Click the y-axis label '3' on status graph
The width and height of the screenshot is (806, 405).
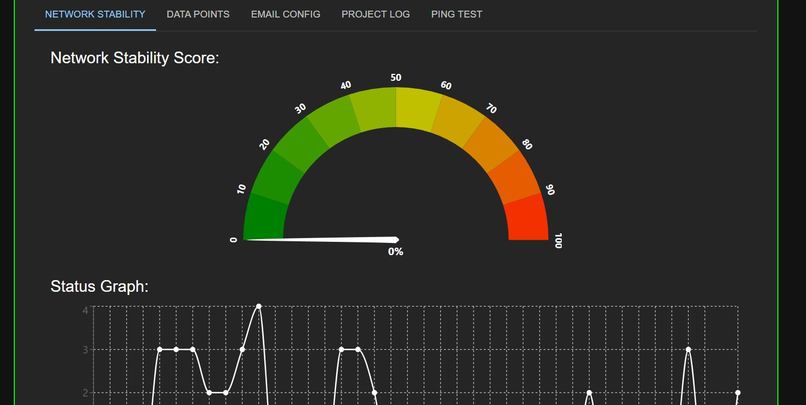85,349
